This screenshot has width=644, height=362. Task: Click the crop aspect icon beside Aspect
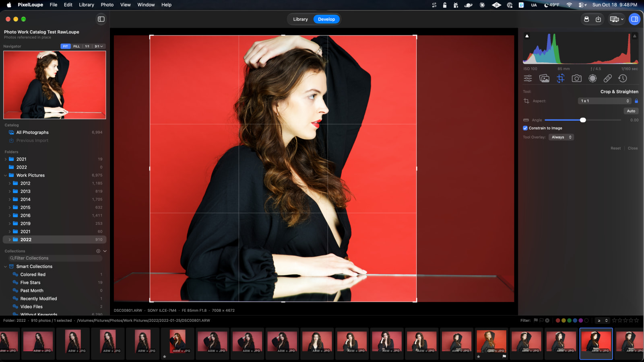(526, 101)
